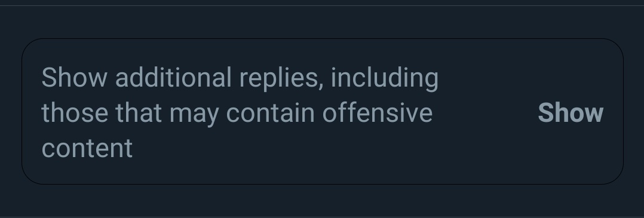Click the word 'those' starting line two
Screen dimensions: 644x218
75,113
